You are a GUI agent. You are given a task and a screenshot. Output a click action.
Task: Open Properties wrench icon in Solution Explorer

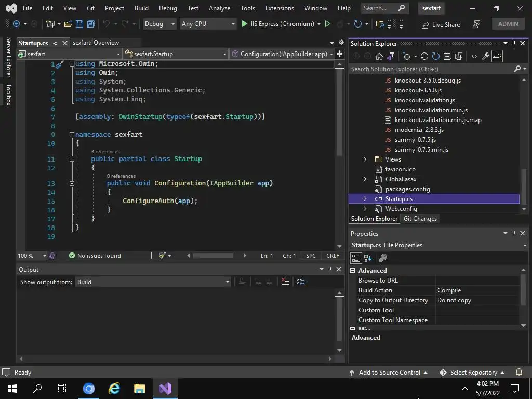[486, 56]
